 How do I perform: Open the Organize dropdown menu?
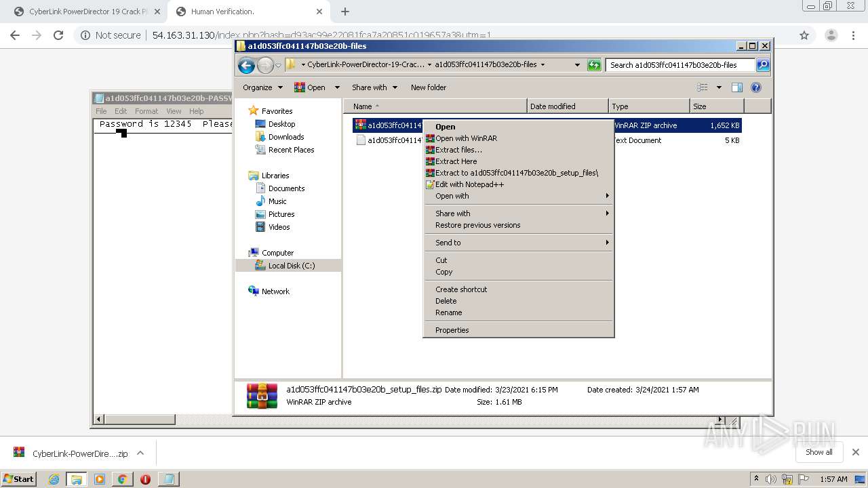[x=262, y=87]
